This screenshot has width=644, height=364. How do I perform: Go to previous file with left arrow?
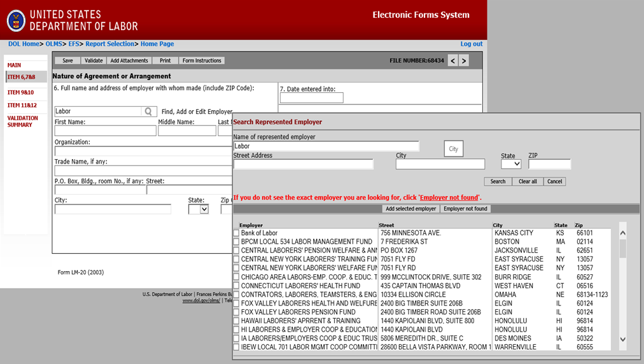tap(452, 61)
